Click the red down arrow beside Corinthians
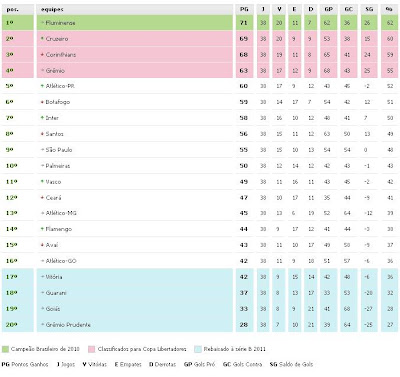Screen dimensions: 400x377 (42, 55)
